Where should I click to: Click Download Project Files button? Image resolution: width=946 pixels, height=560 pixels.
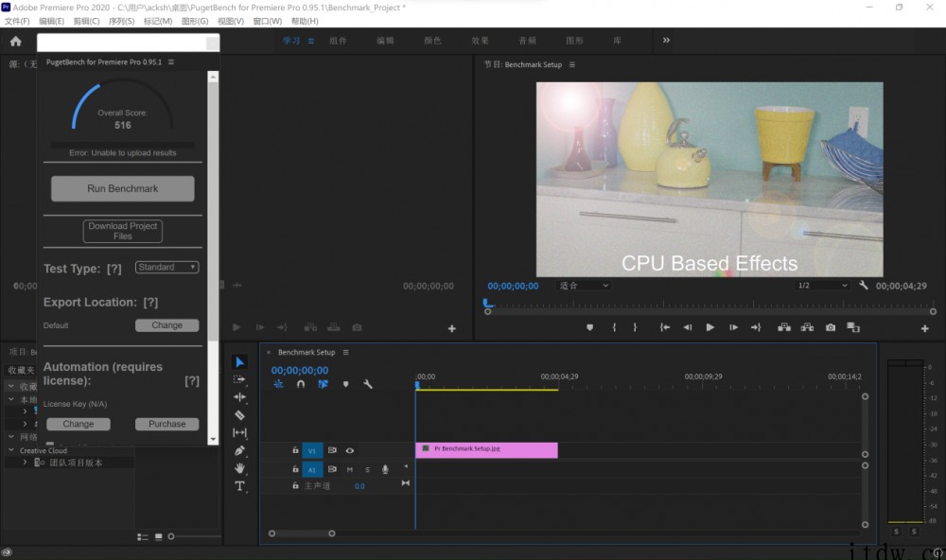tap(122, 231)
